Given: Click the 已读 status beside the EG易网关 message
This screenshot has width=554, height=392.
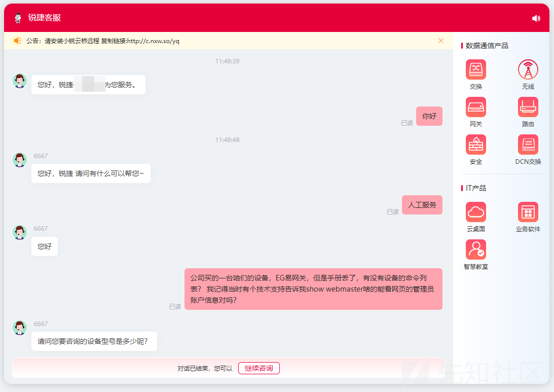Looking at the screenshot, I should (175, 306).
